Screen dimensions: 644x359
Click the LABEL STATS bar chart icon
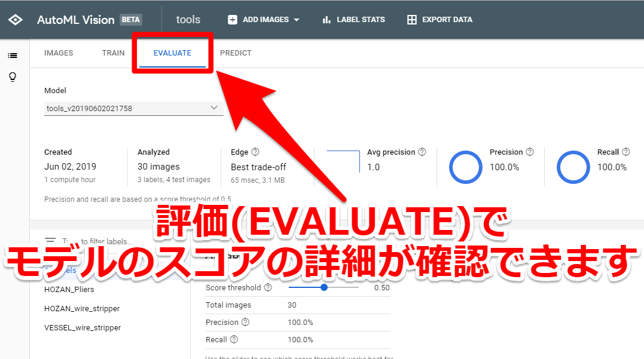pos(326,19)
